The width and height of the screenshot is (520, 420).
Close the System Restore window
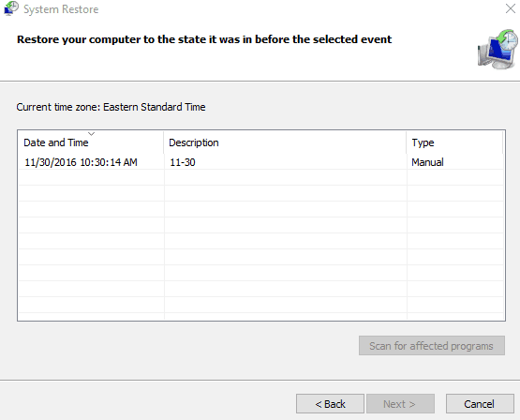tap(511, 8)
